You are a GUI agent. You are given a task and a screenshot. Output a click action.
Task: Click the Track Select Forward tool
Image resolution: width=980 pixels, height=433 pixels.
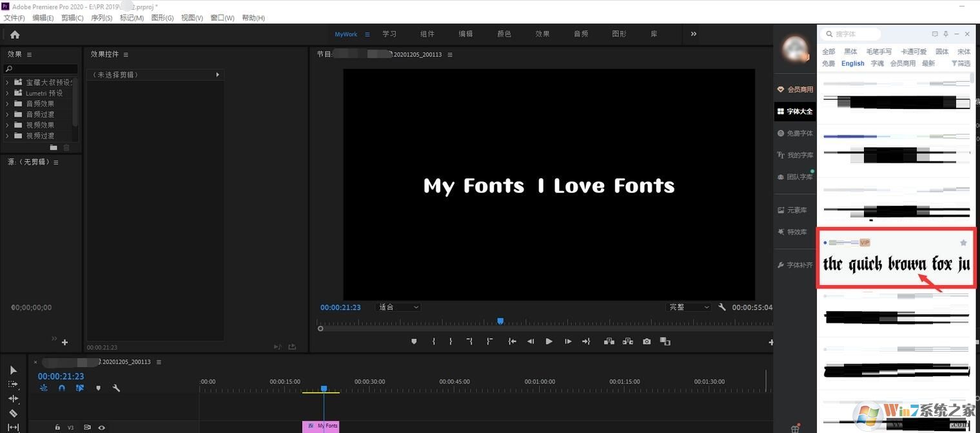(13, 383)
